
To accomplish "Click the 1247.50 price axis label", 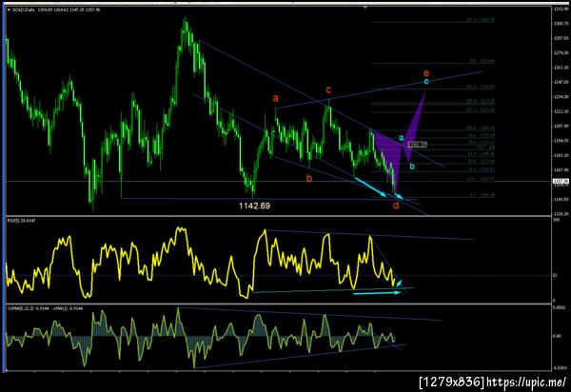I will 561,82.
